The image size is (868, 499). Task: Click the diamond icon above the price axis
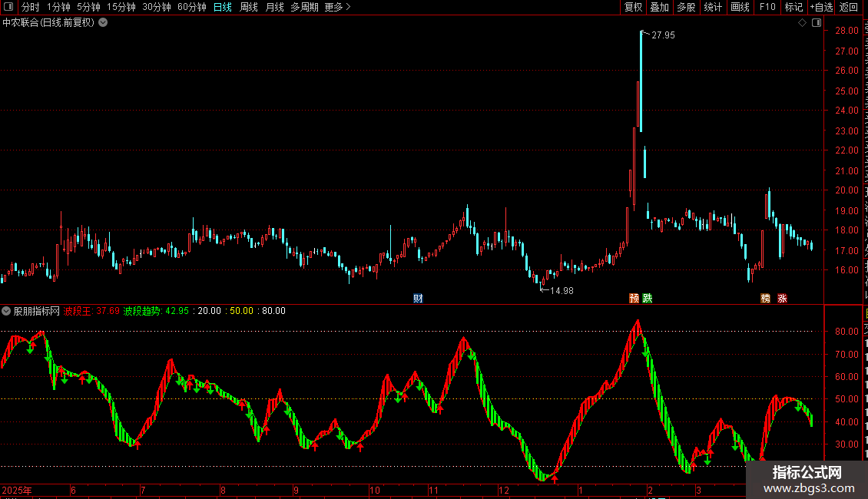click(x=802, y=23)
